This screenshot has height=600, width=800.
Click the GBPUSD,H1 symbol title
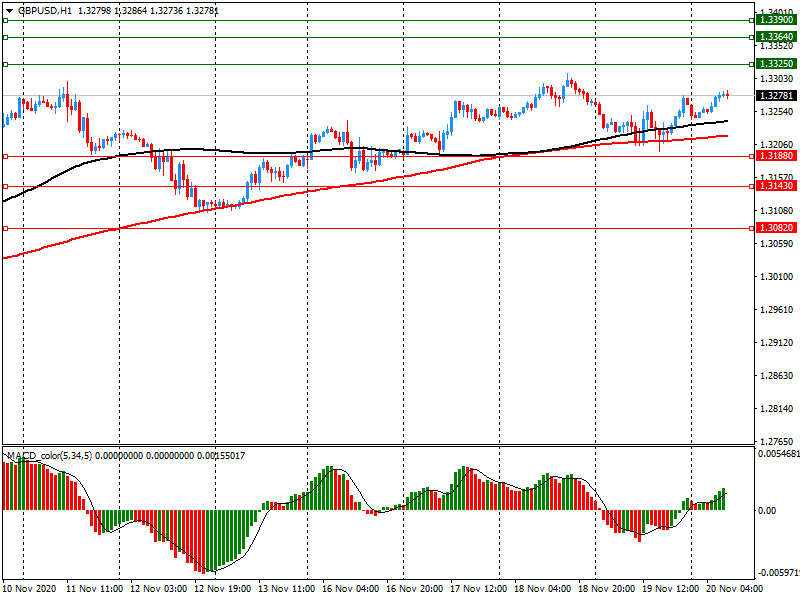[44, 10]
